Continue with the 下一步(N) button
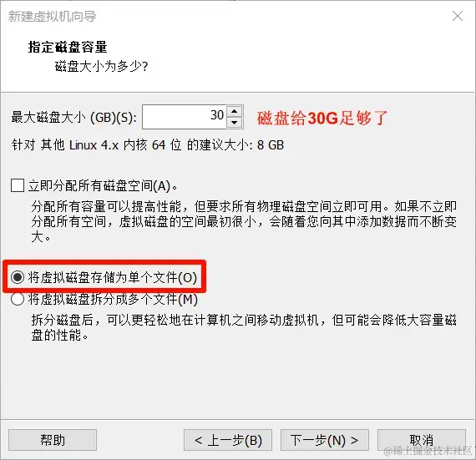Image resolution: width=476 pixels, height=460 pixels. tap(325, 440)
